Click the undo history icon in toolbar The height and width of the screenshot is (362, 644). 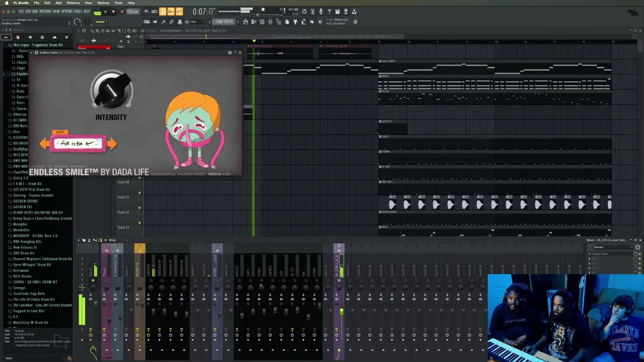tap(304, 12)
